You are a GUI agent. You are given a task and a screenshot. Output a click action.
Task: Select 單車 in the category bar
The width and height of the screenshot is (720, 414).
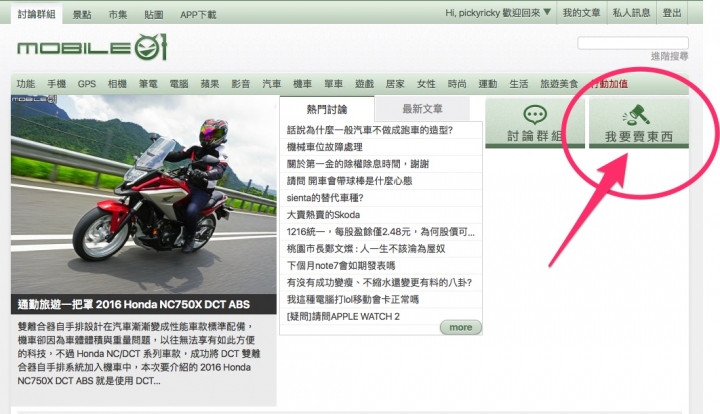333,84
